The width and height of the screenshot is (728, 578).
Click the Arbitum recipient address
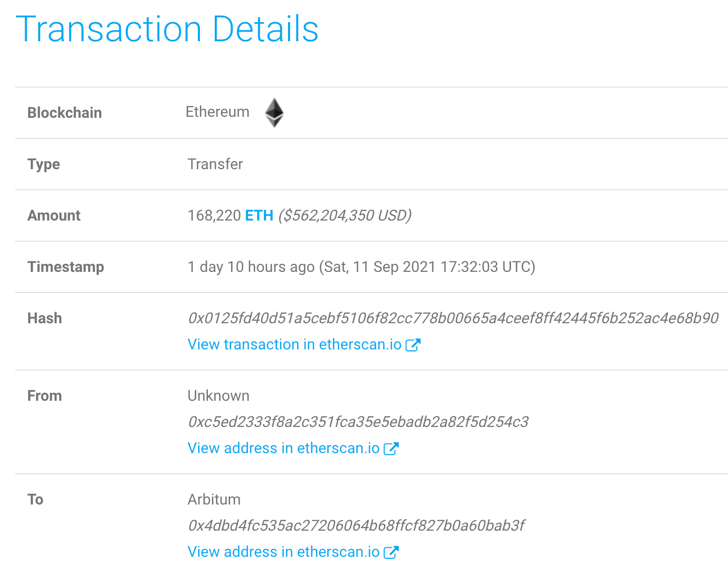point(356,525)
